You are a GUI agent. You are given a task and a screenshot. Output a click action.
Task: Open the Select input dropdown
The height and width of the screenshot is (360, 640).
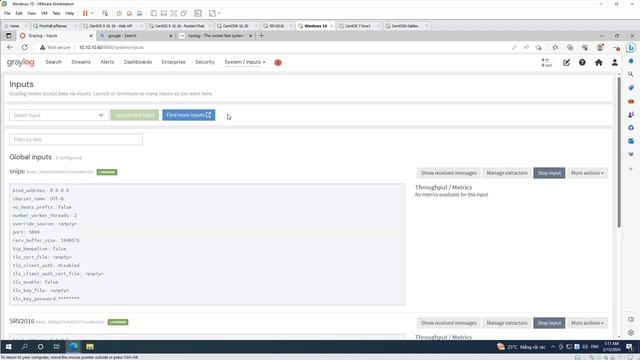click(59, 115)
